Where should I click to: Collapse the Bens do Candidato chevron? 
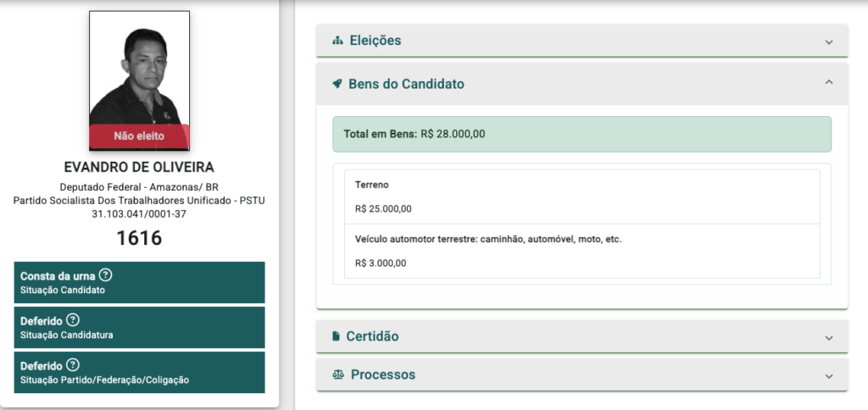829,82
